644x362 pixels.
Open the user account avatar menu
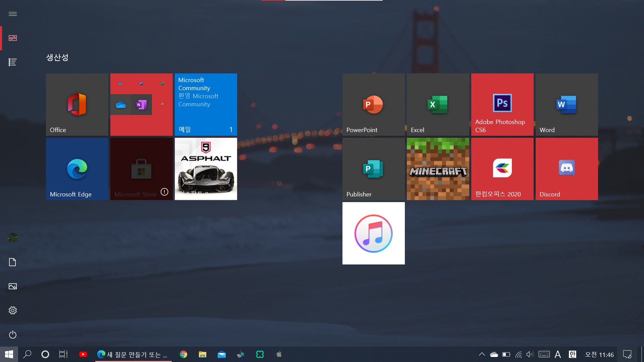13,238
